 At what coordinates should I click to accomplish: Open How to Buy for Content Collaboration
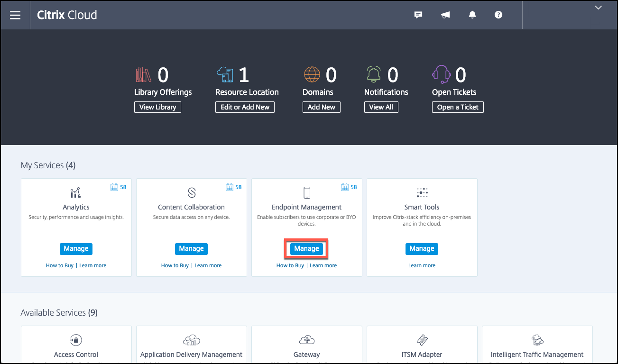pos(175,265)
